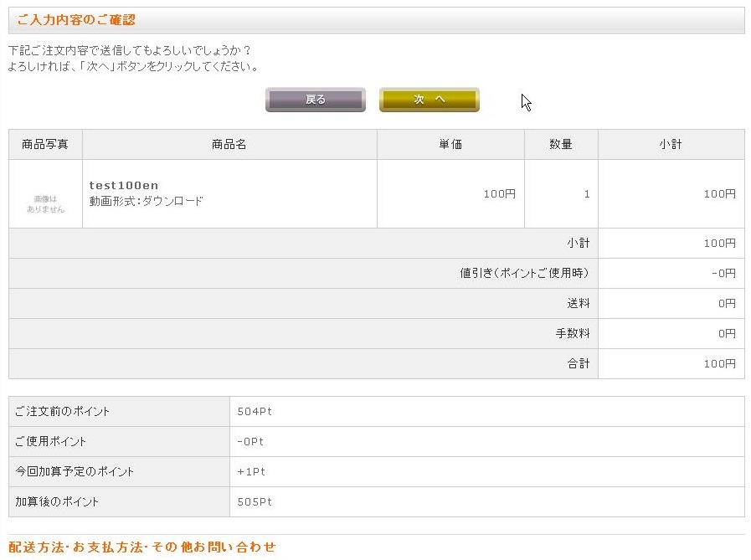Click the no-image product photo placeholder
This screenshot has height=560, width=751.
coord(45,203)
